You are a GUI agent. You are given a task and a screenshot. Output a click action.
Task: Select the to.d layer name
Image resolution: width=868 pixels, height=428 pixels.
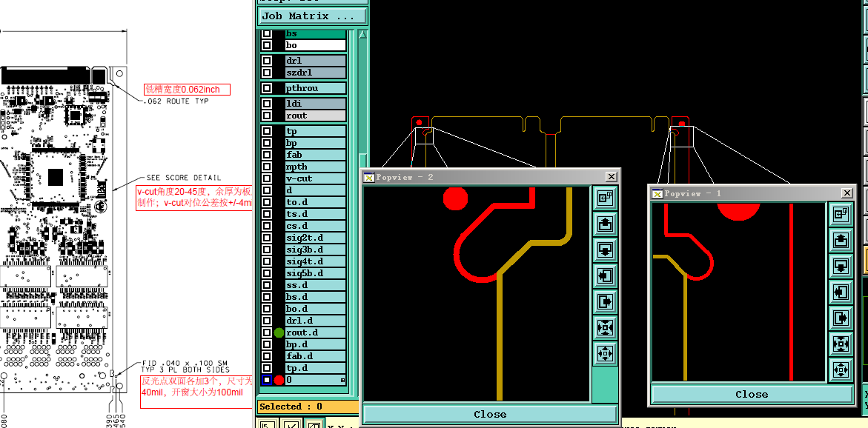pyautogui.click(x=316, y=202)
